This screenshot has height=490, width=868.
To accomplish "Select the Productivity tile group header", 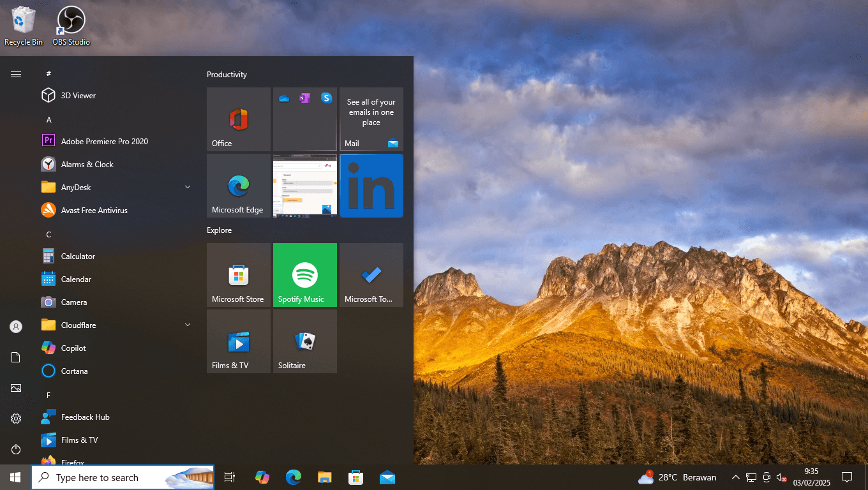I will pyautogui.click(x=227, y=75).
